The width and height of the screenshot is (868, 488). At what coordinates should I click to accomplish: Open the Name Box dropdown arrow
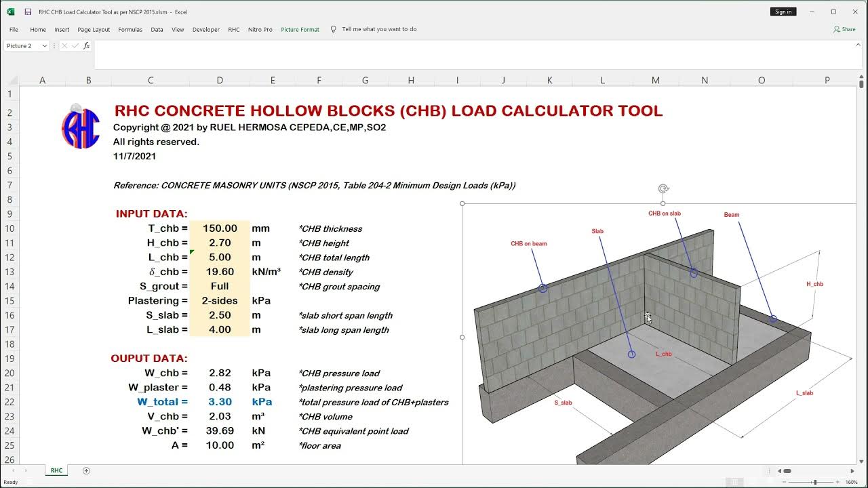pos(44,45)
